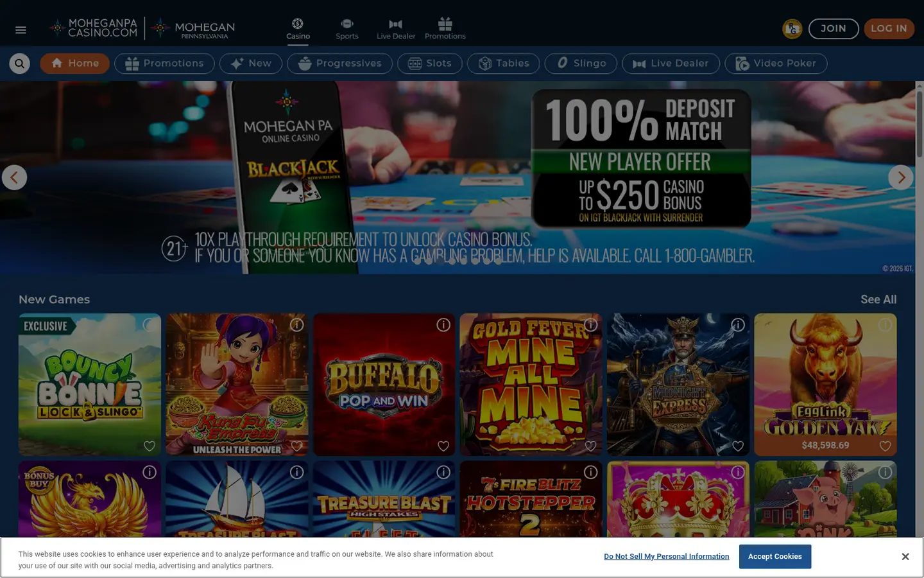Show info for Gold Fever Mine All Mine
This screenshot has height=578, width=924.
pyautogui.click(x=591, y=325)
